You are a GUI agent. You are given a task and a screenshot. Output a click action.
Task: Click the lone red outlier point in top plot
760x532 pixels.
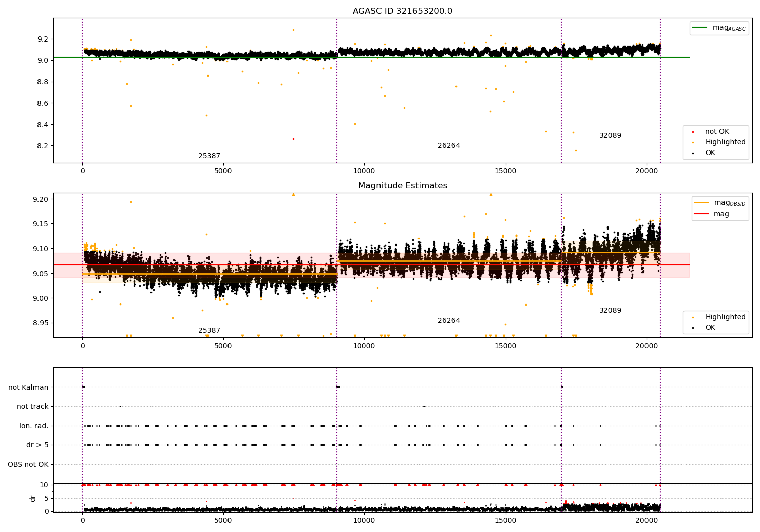[293, 139]
